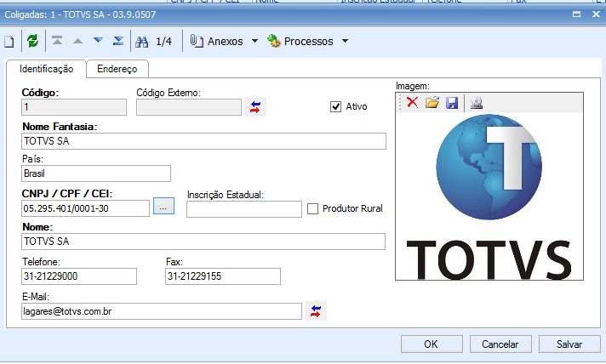
Task: Click the Processos gear icon
Action: (x=273, y=41)
